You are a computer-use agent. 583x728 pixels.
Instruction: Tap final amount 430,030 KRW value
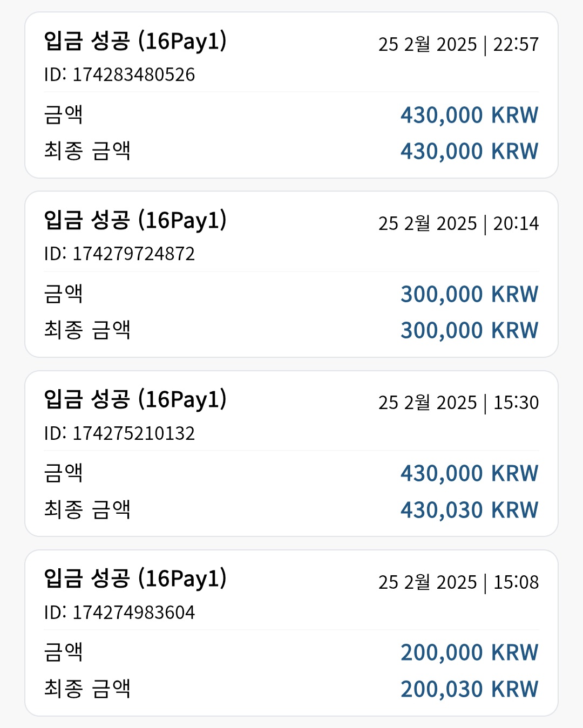click(469, 510)
